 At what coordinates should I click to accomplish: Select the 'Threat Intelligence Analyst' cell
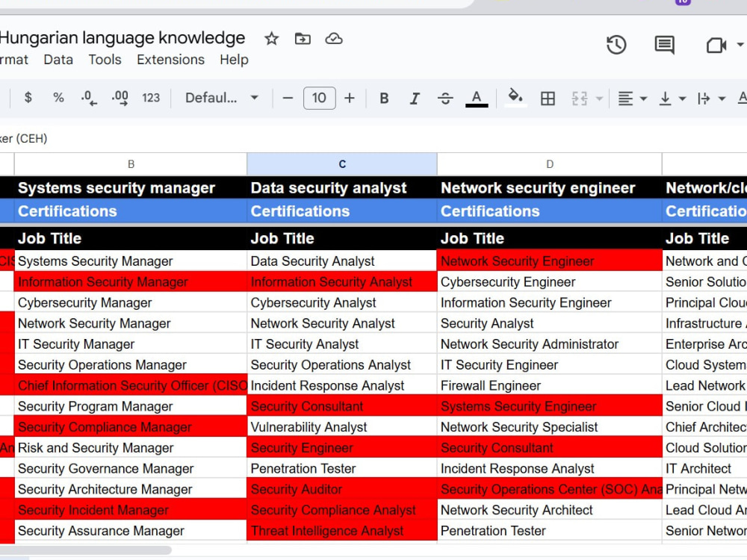342,530
